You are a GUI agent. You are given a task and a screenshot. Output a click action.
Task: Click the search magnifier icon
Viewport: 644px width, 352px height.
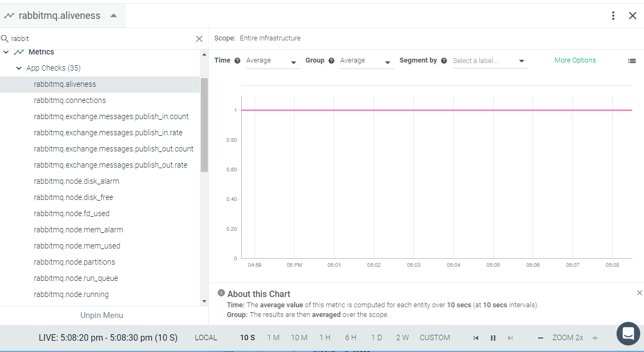tap(5, 39)
